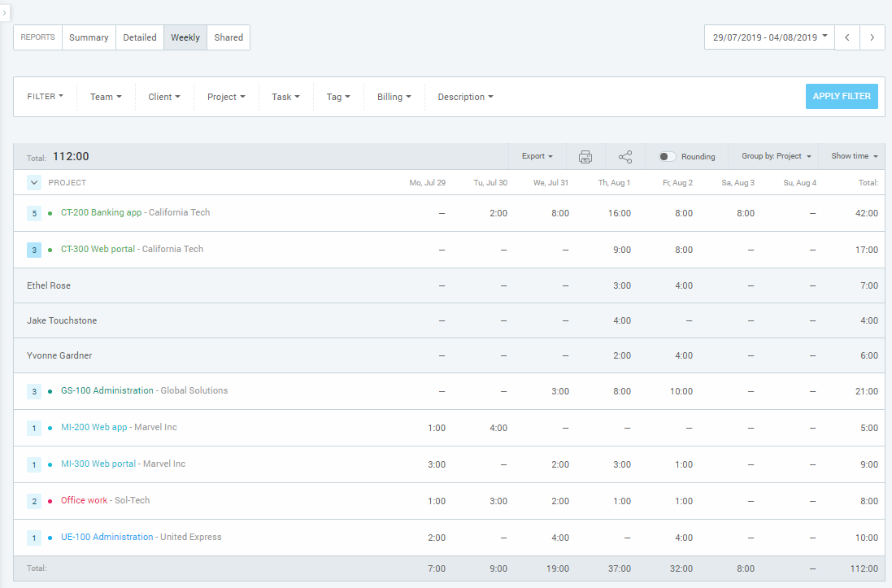Collapse all projects with header chevron
Screen dimensions: 892x588
tap(34, 183)
